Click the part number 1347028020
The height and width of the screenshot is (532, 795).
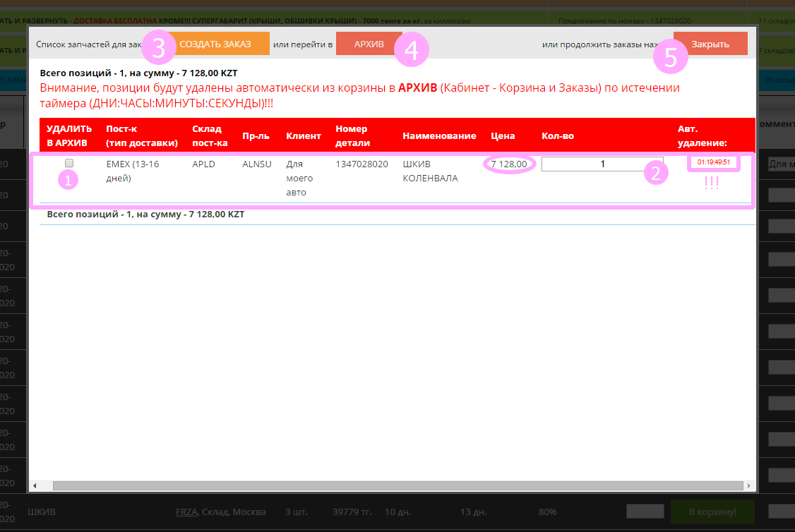pos(361,164)
